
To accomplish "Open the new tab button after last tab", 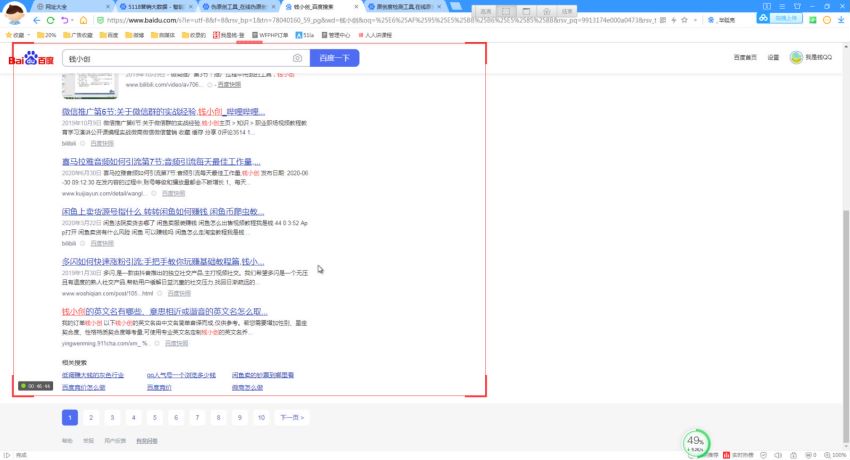I will pyautogui.click(x=456, y=7).
